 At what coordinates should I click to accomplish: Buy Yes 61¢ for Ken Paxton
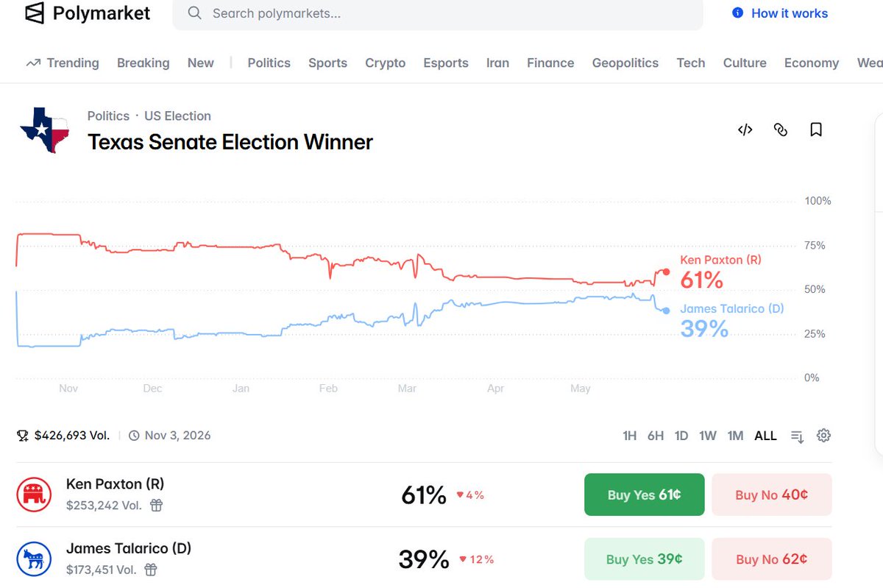644,495
